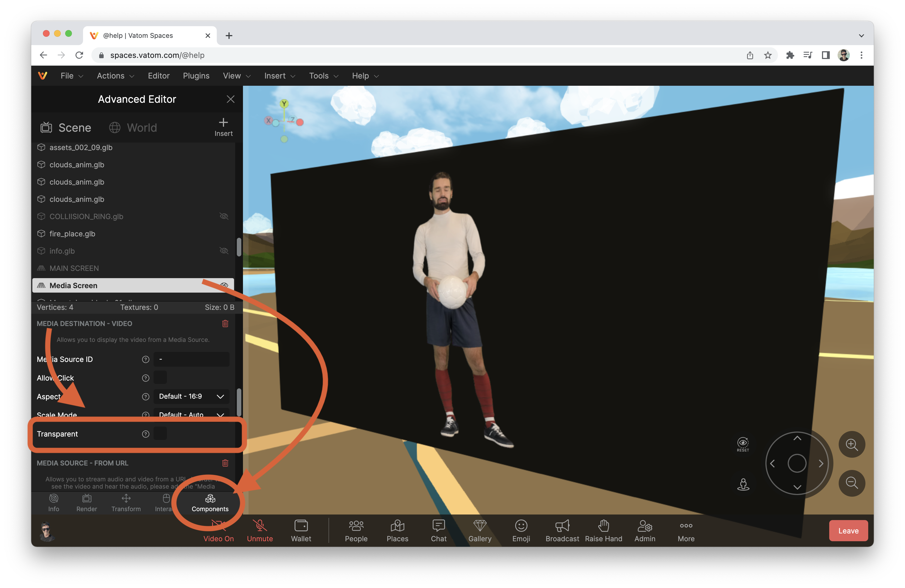The height and width of the screenshot is (588, 905).
Task: Click the avatar view icon below Reset
Action: click(743, 484)
